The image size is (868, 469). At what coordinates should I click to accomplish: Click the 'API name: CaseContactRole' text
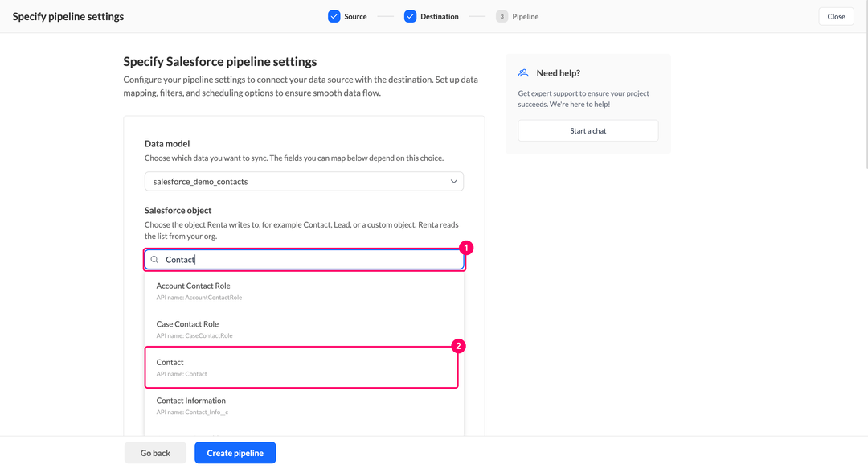194,335
